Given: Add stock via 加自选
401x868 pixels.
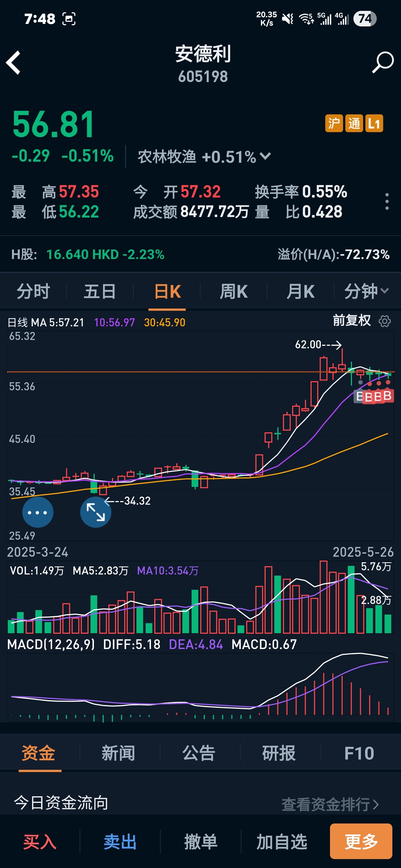Looking at the screenshot, I should pos(282,842).
